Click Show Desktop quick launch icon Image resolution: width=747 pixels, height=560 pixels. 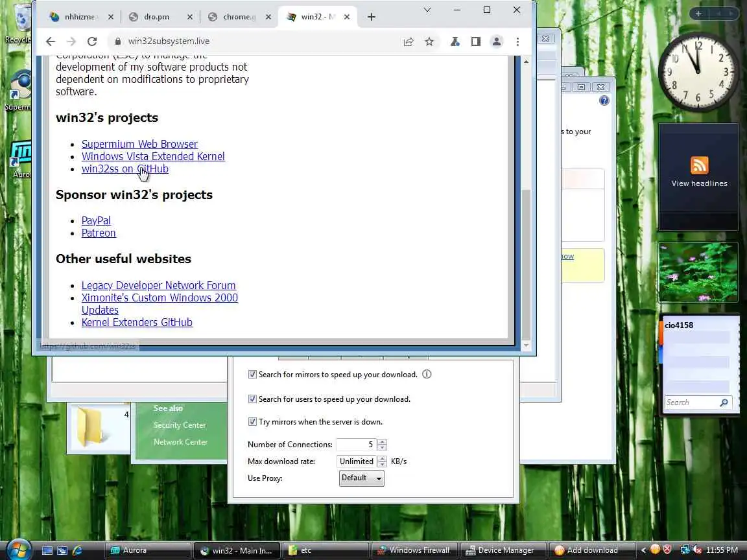pyautogui.click(x=47, y=550)
